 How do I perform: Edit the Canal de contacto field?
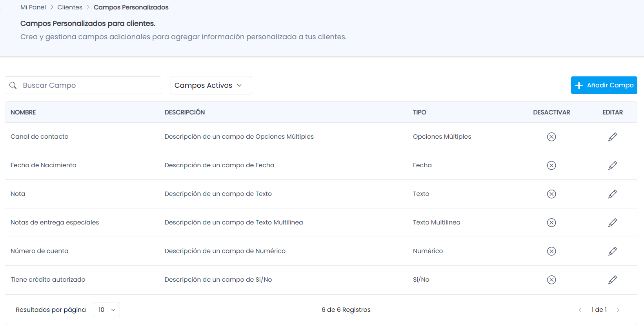[x=613, y=137]
